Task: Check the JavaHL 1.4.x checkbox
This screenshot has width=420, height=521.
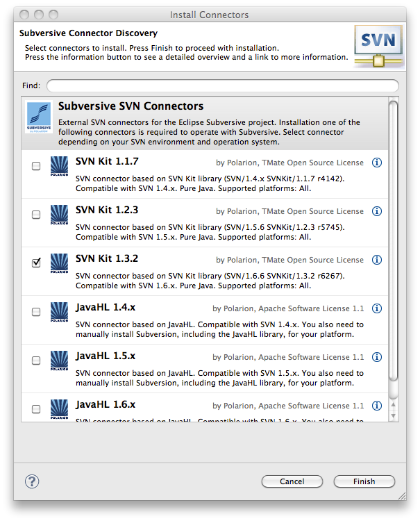Action: click(36, 312)
